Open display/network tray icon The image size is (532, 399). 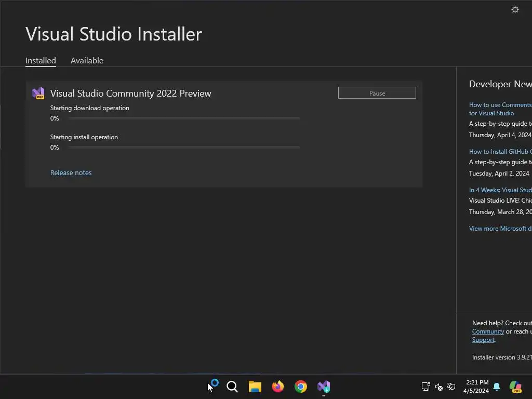tap(426, 387)
